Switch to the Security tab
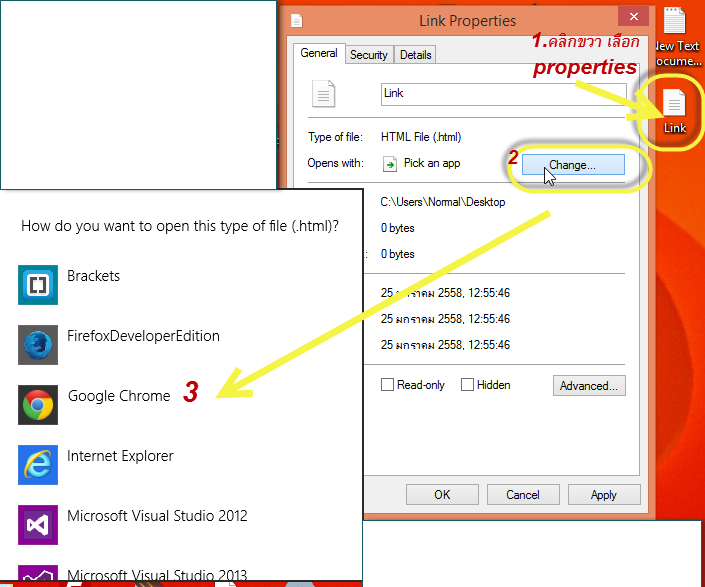705x587 pixels. tap(369, 55)
